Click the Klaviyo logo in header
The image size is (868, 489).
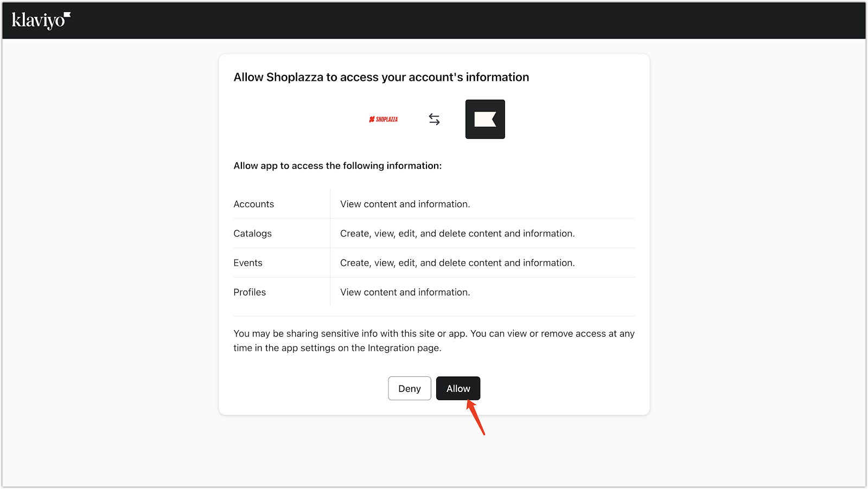41,20
